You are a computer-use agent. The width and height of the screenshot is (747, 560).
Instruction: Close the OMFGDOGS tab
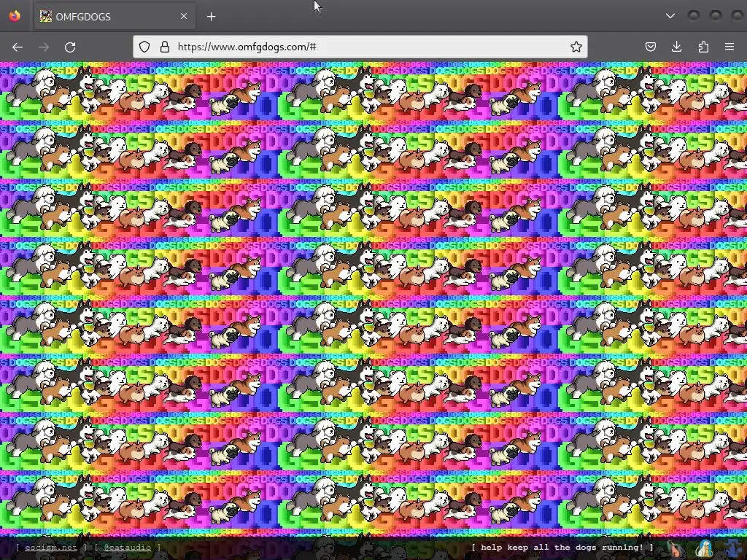pos(184,16)
